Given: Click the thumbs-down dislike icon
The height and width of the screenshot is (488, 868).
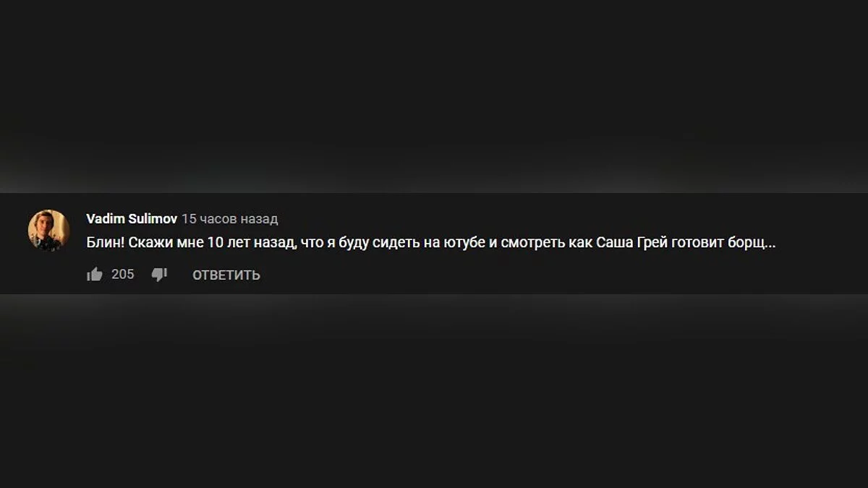Looking at the screenshot, I should (159, 275).
